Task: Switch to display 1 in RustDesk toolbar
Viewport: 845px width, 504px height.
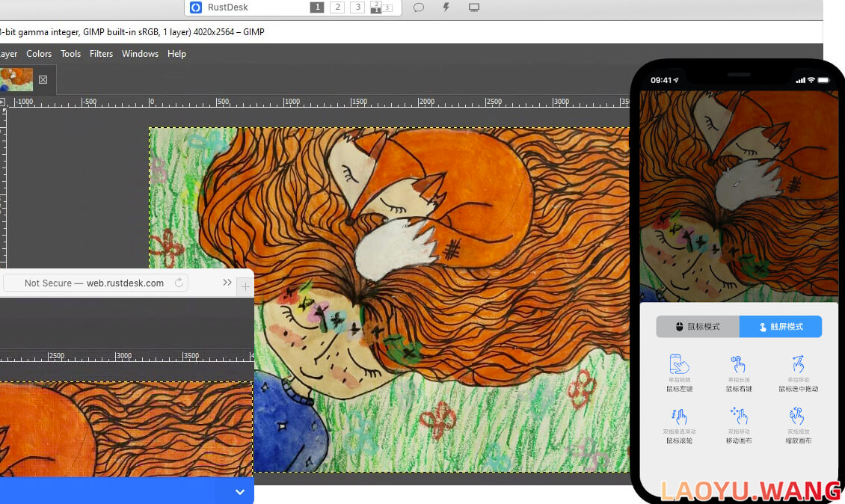Action: pos(317,7)
